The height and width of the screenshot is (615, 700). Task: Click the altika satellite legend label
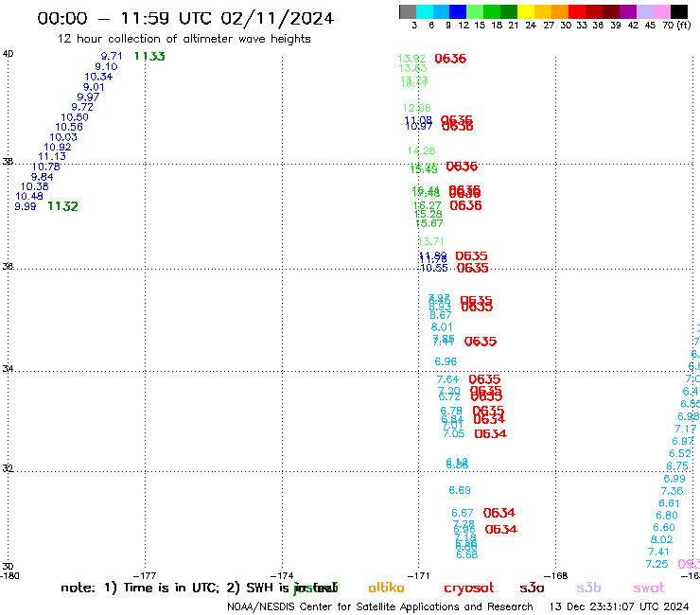coord(386,588)
